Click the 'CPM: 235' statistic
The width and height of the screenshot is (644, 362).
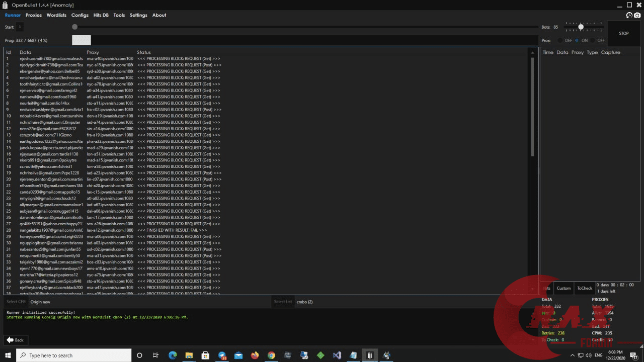click(602, 333)
